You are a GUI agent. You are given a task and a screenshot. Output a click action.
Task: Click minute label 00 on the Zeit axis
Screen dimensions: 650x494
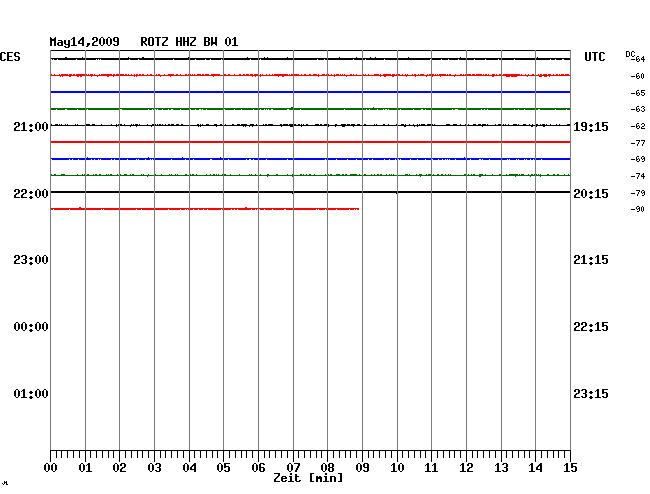click(x=51, y=468)
